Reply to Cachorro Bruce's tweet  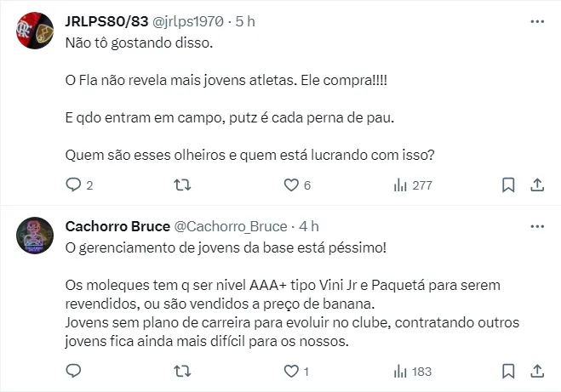point(74,371)
